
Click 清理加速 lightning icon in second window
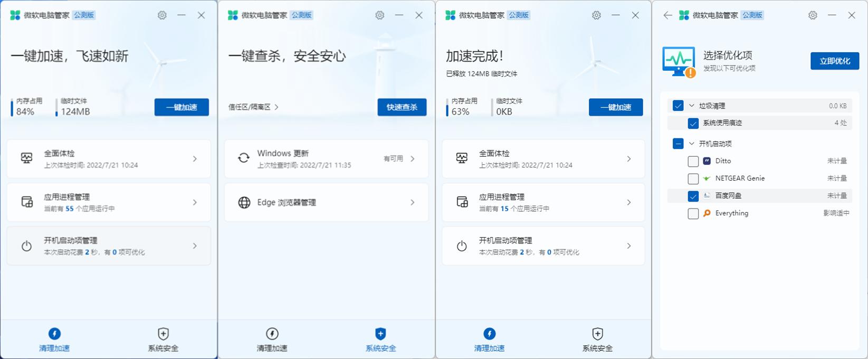(x=272, y=334)
